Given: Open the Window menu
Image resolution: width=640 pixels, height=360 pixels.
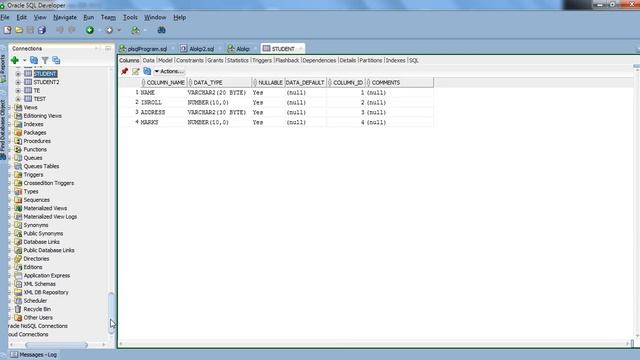Looking at the screenshot, I should coord(155,18).
